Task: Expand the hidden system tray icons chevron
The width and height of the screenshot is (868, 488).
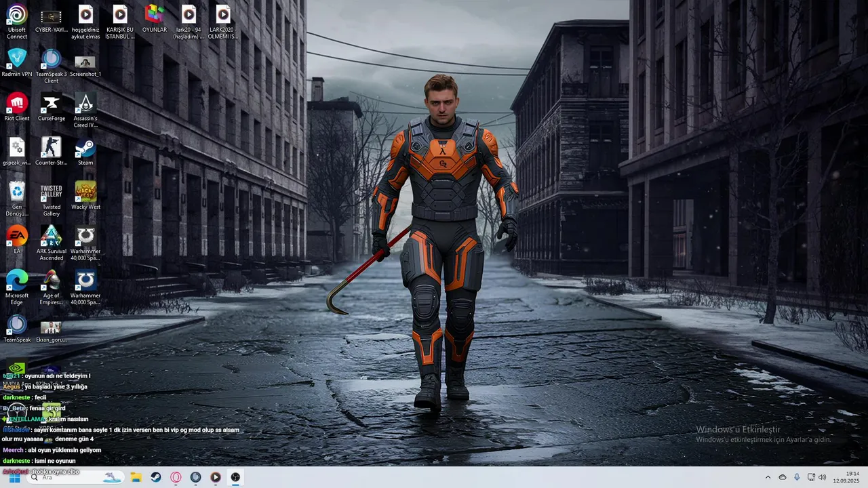Action: tap(768, 477)
